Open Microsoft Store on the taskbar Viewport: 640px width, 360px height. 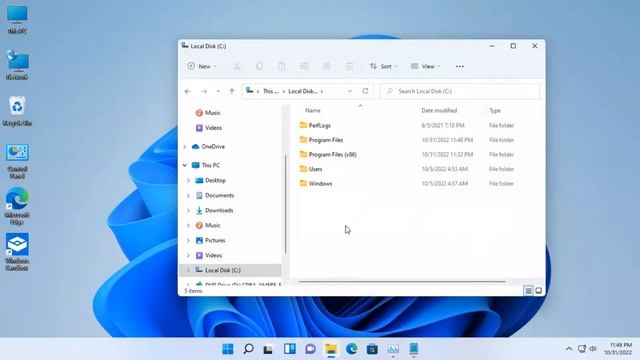(372, 349)
